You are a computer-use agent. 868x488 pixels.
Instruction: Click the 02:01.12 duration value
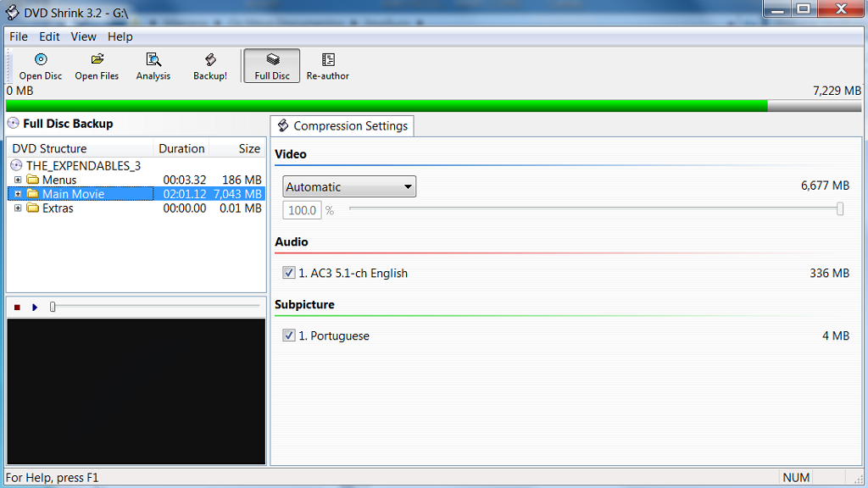184,194
